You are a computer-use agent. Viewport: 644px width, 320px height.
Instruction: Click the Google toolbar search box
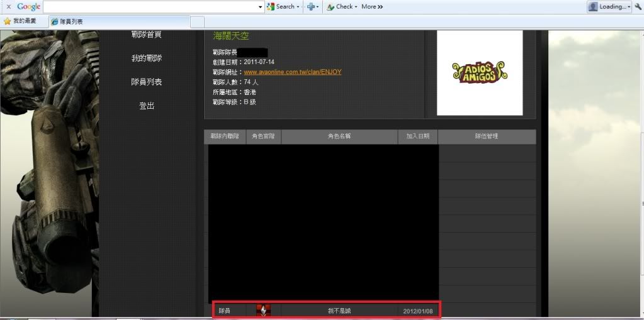point(151,6)
